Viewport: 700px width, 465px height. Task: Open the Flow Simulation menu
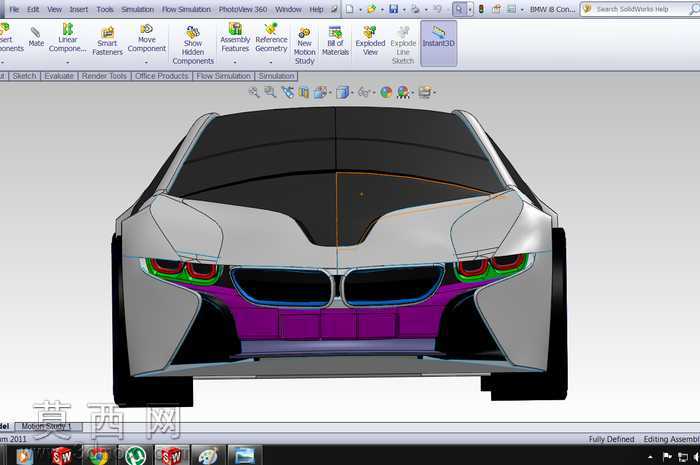186,9
